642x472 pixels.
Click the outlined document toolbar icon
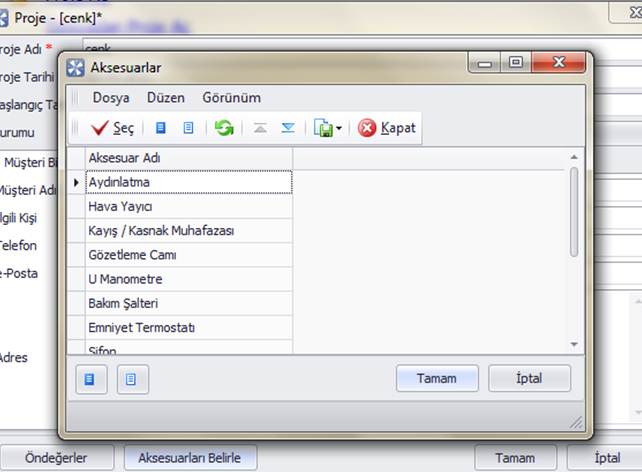[188, 128]
